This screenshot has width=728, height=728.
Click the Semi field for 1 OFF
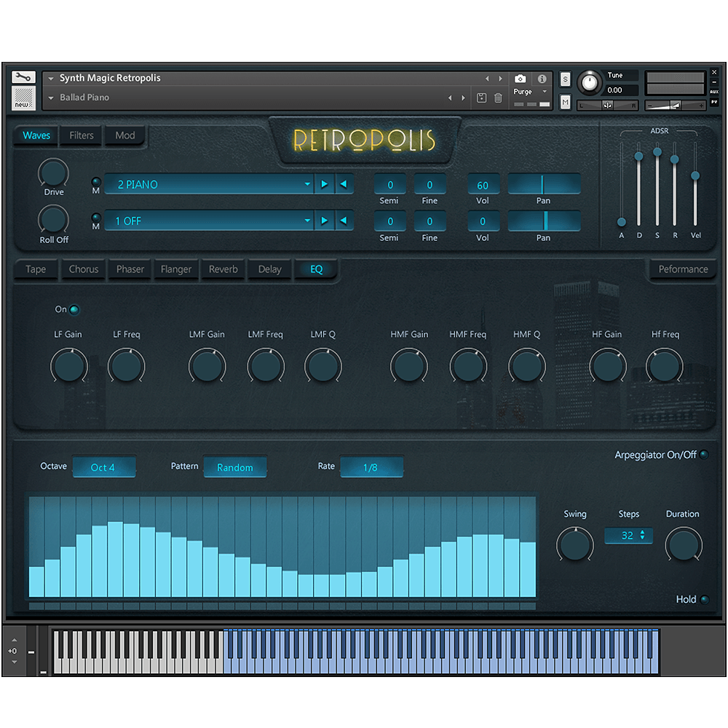(390, 221)
